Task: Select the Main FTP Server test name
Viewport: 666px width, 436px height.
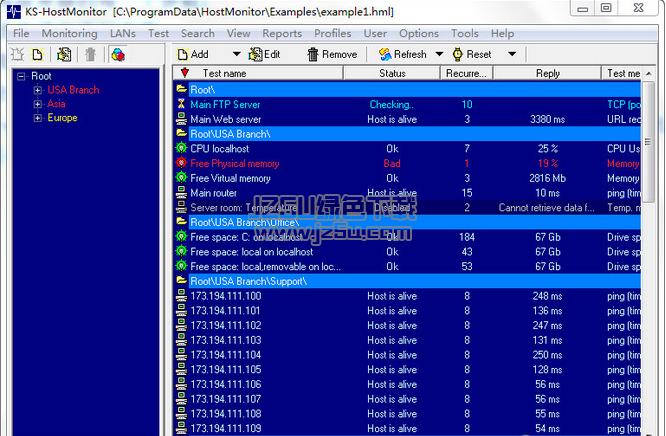Action: pos(225,105)
